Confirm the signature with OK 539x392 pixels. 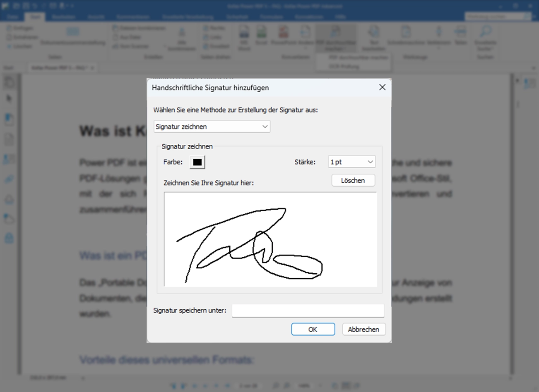313,329
